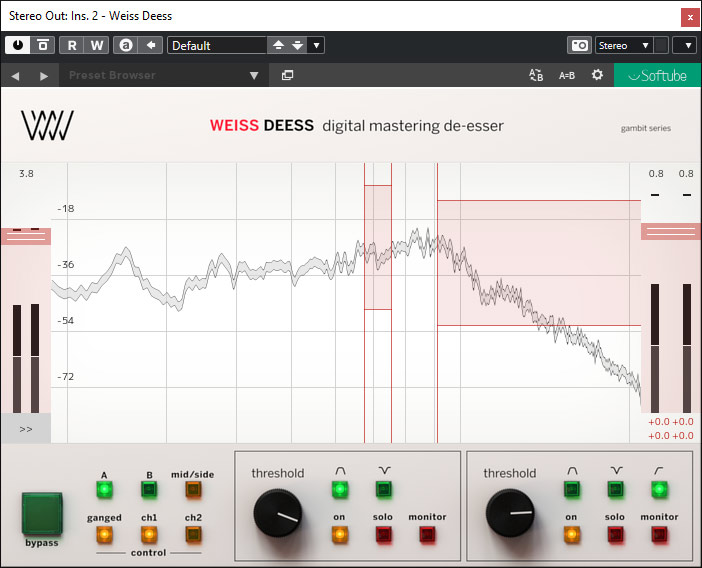
Task: Click the next preset right arrow
Action: pos(43,76)
